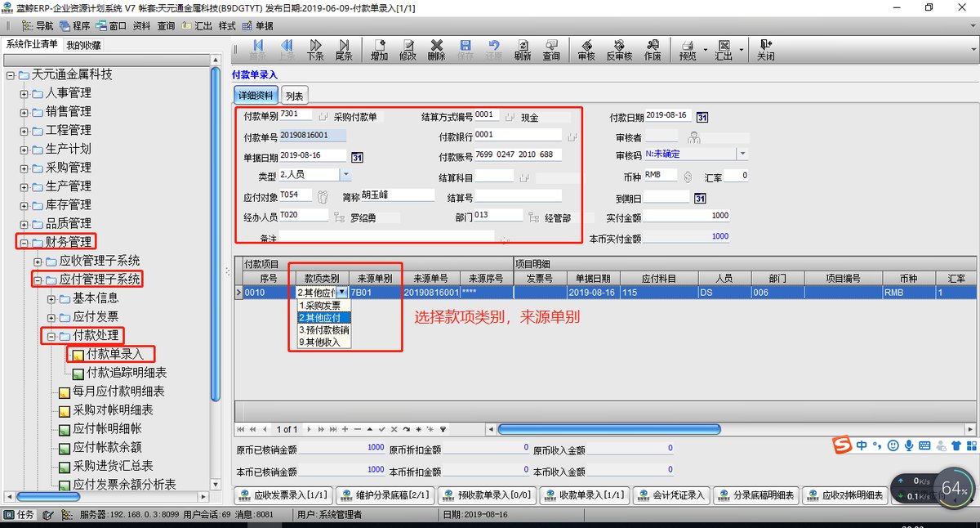Add a new payment voucher (增加)
This screenshot has height=528, width=980.
379,50
